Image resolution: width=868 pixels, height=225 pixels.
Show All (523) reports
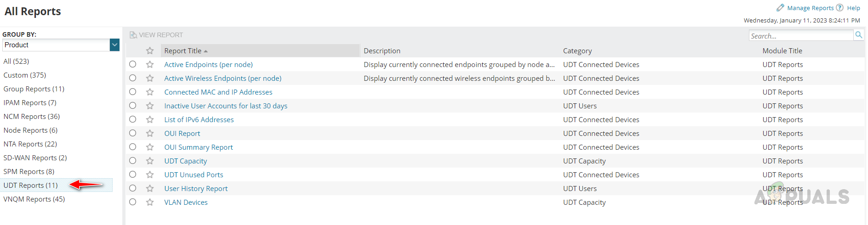(16, 62)
